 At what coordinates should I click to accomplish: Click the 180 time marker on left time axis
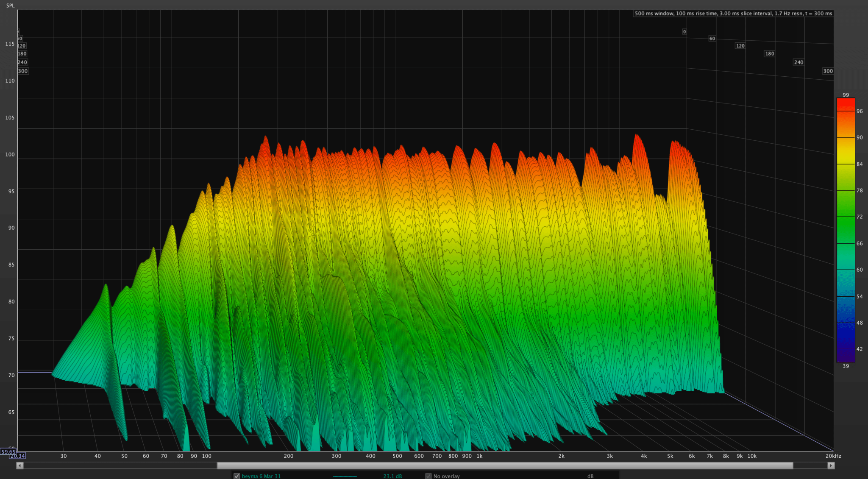(22, 54)
